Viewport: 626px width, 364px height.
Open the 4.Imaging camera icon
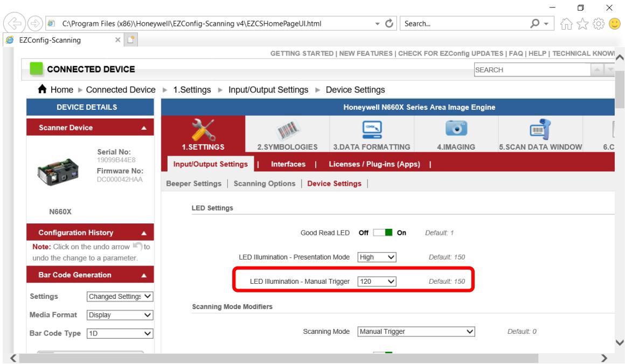tap(456, 128)
